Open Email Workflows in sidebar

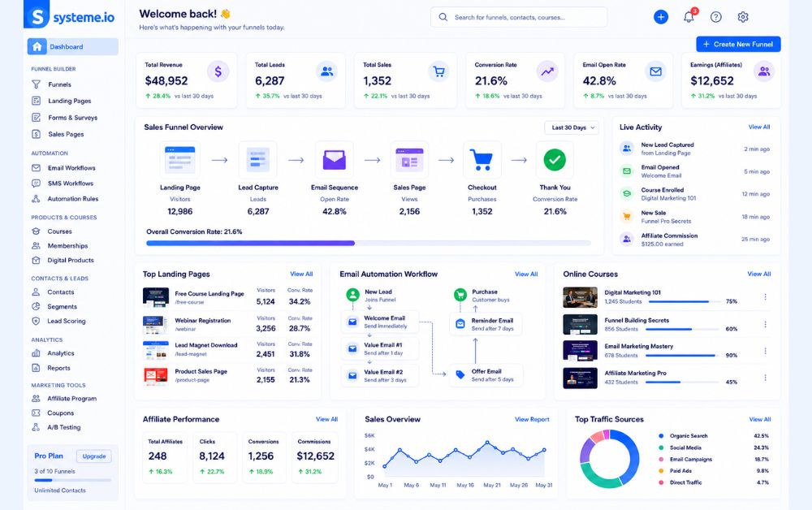72,168
